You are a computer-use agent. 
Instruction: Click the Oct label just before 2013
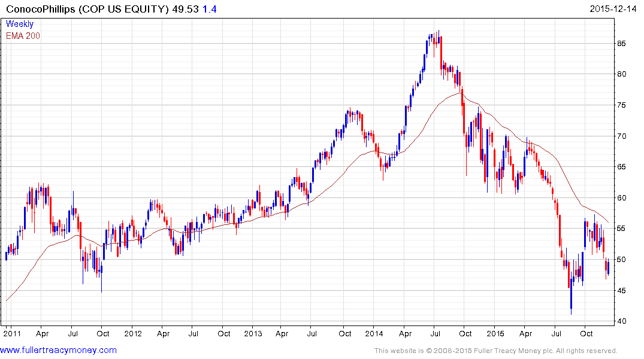(x=224, y=333)
